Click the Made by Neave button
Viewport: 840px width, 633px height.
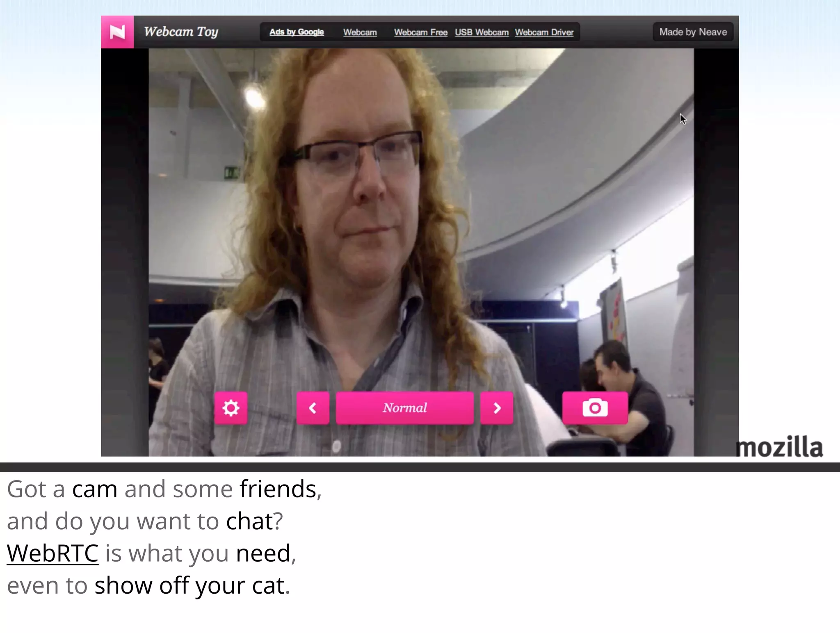click(x=693, y=32)
